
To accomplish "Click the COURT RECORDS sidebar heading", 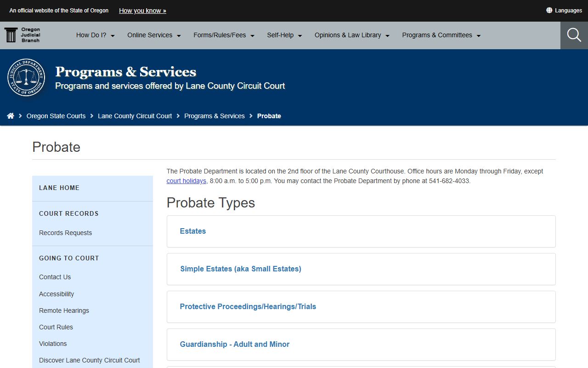I will 69,213.
